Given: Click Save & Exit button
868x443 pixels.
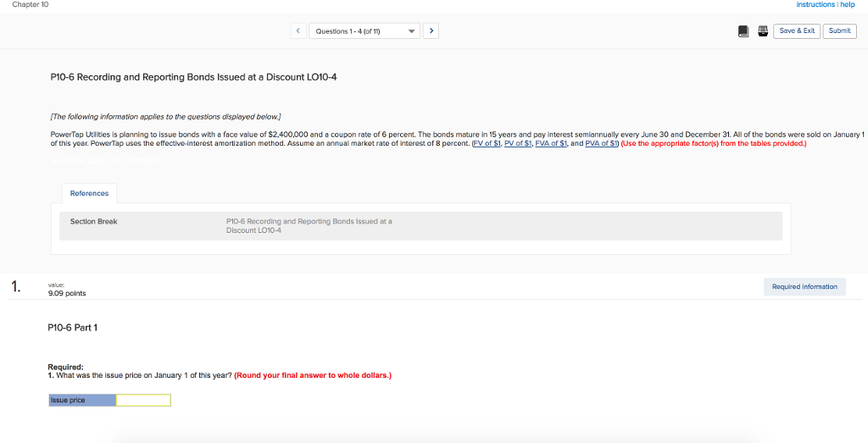Looking at the screenshot, I should [796, 31].
